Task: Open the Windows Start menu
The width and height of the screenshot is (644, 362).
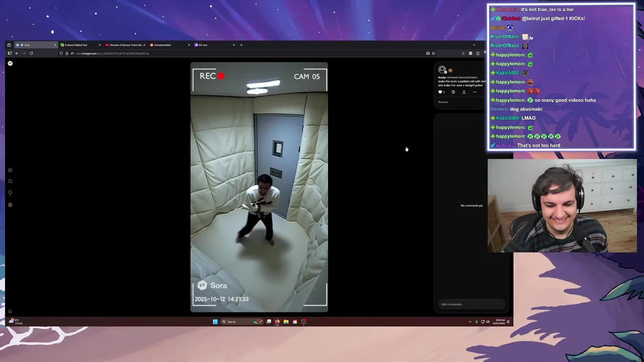Action: click(215, 322)
